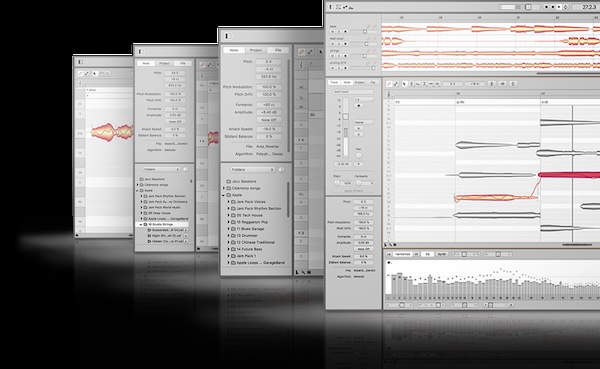This screenshot has width=600, height=369.
Task: Click the clef scale icon above the pitch ruler
Action: coord(389,94)
